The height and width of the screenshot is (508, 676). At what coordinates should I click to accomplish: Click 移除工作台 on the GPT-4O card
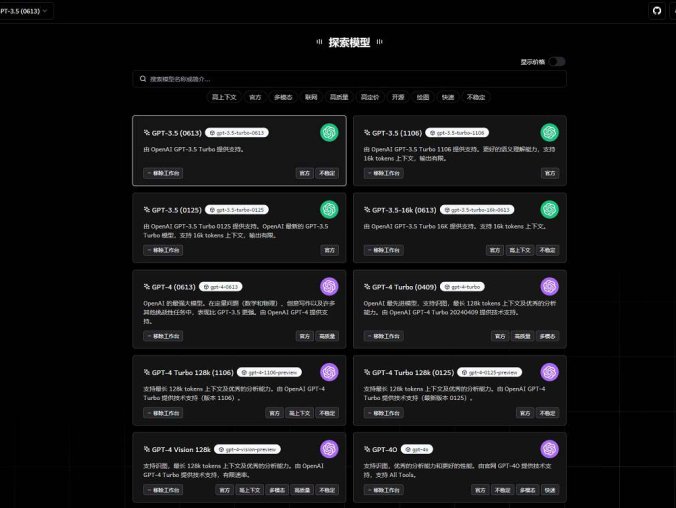coord(384,490)
